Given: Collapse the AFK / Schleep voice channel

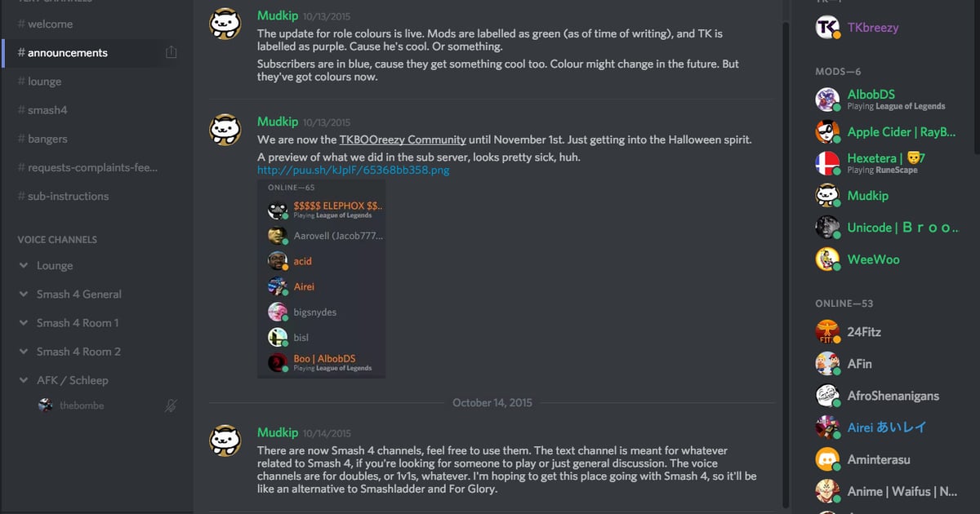Looking at the screenshot, I should coord(24,380).
